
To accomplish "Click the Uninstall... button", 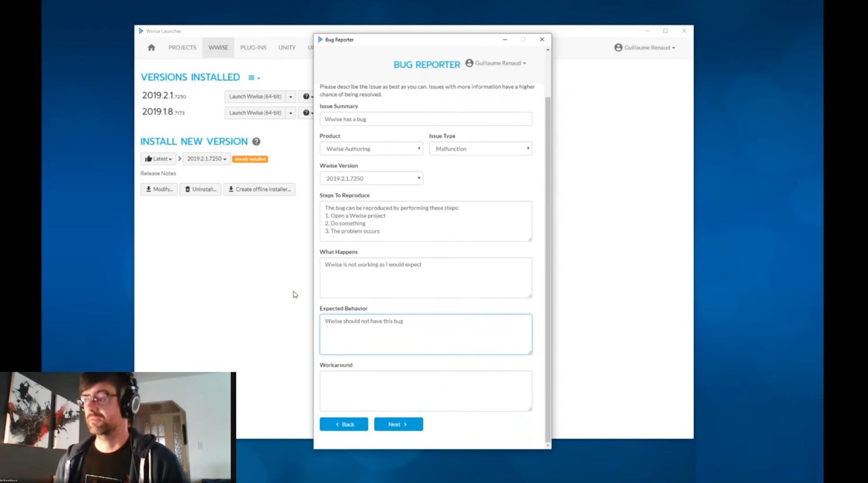I will (200, 189).
